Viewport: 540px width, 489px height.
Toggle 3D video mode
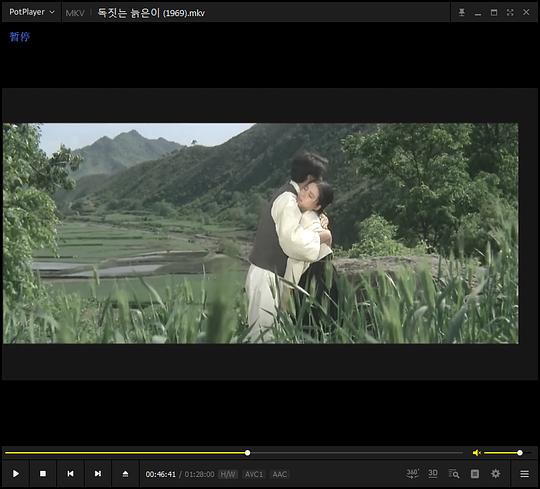pyautogui.click(x=433, y=474)
